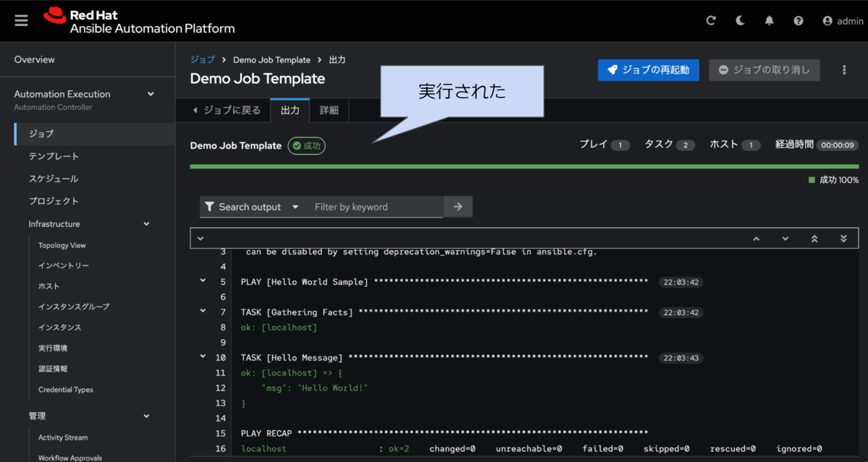Image resolution: width=868 pixels, height=462 pixels.
Task: Open 実行環境 in sidebar
Action: [x=53, y=348]
